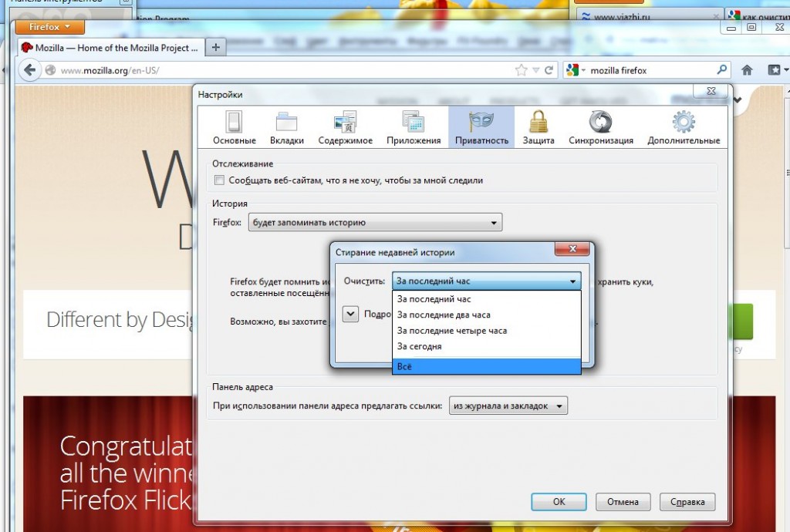
Task: Choose Всё option in list
Action: [x=486, y=366]
